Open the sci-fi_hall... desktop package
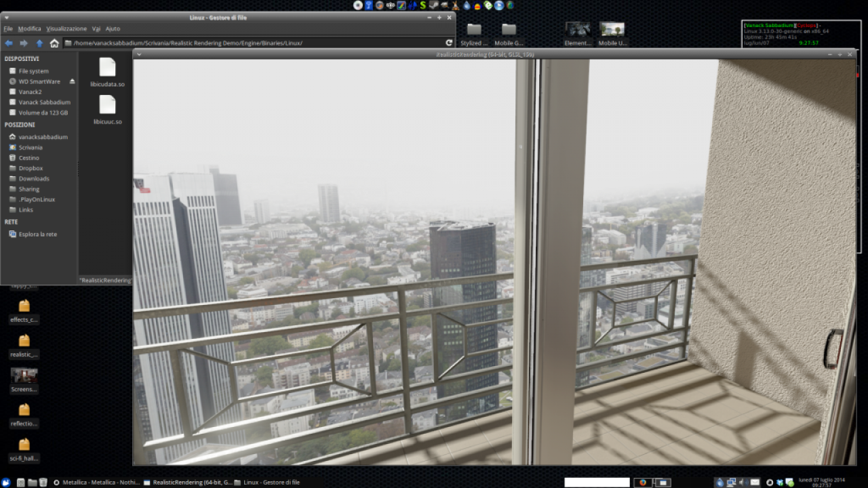Screen dimensions: 868x488 click(24, 450)
